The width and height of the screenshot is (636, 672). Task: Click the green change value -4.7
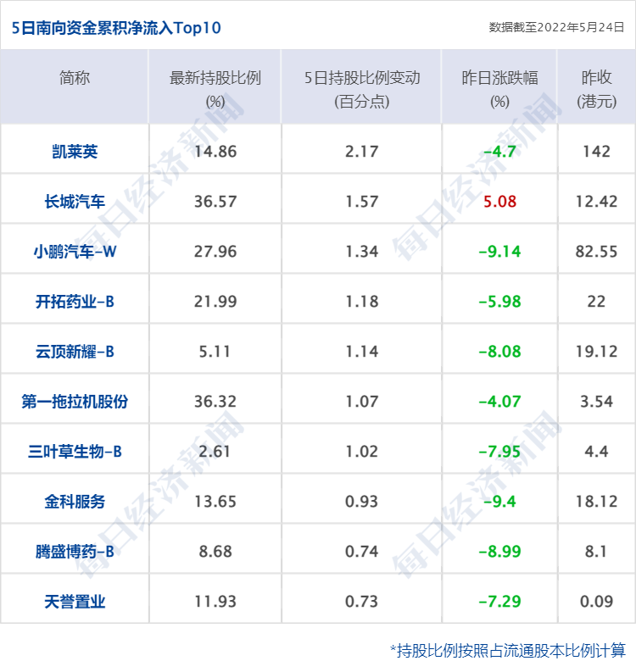click(x=499, y=152)
